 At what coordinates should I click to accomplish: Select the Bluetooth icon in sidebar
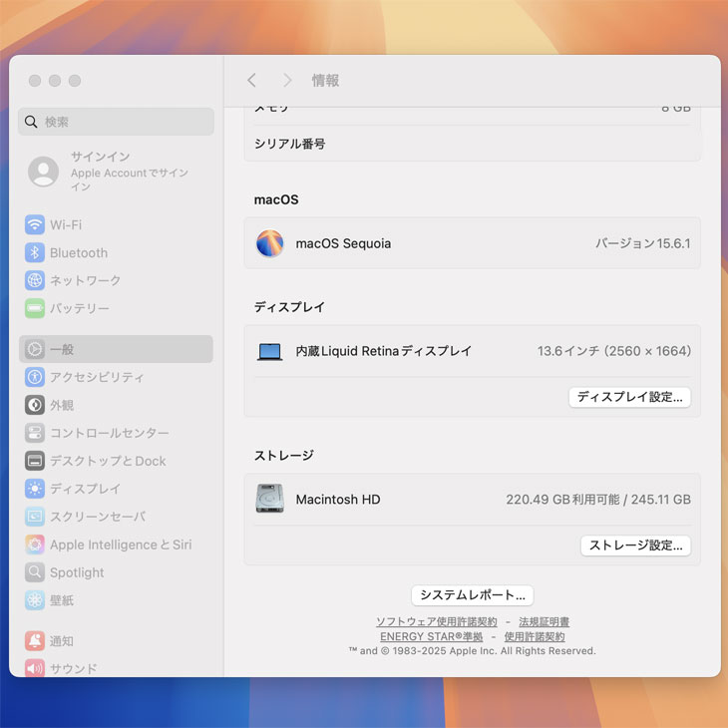coord(35,252)
